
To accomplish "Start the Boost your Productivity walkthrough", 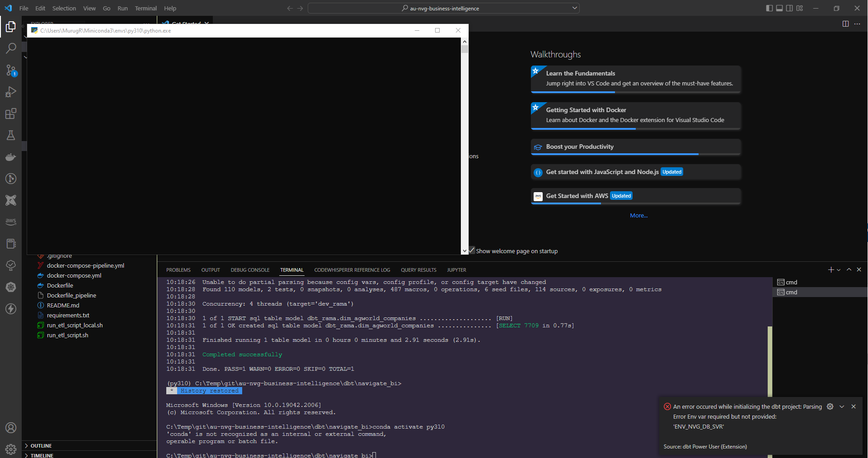I will [x=580, y=146].
